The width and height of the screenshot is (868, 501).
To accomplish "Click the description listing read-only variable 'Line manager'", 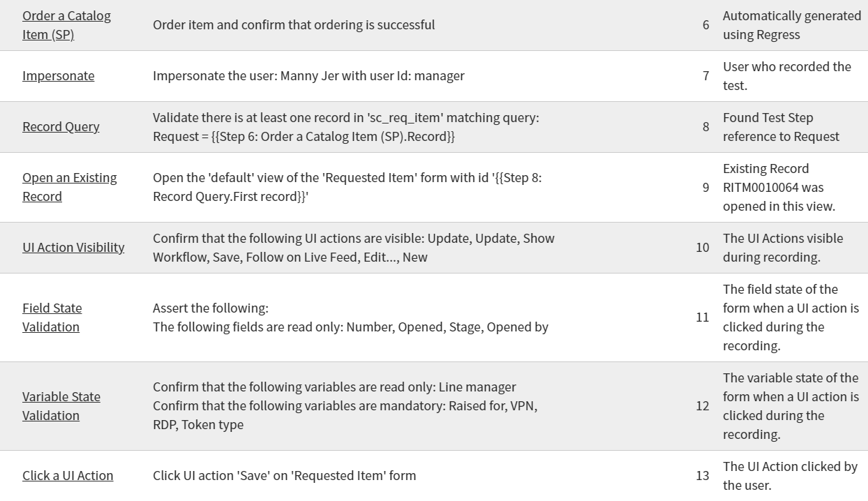I will click(x=334, y=387).
